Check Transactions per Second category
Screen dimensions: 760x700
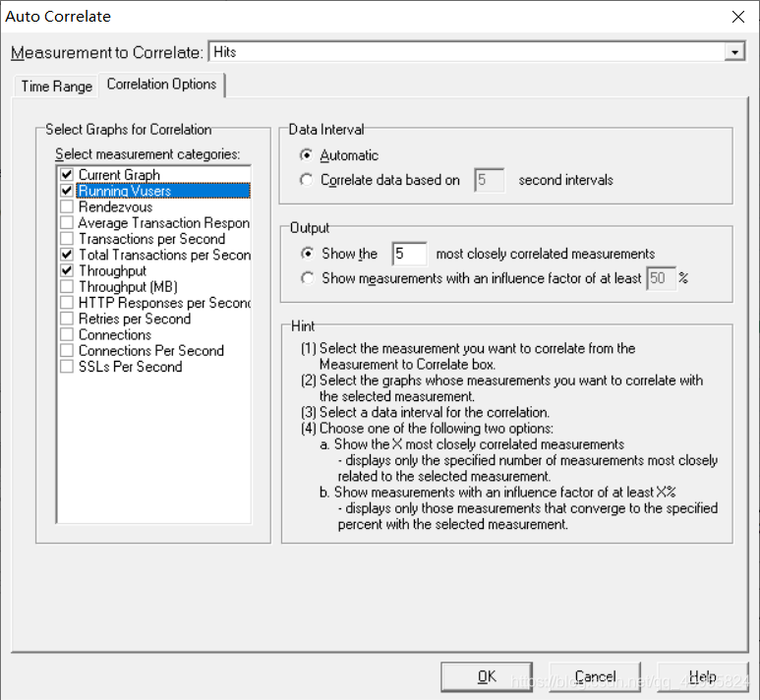click(x=67, y=239)
